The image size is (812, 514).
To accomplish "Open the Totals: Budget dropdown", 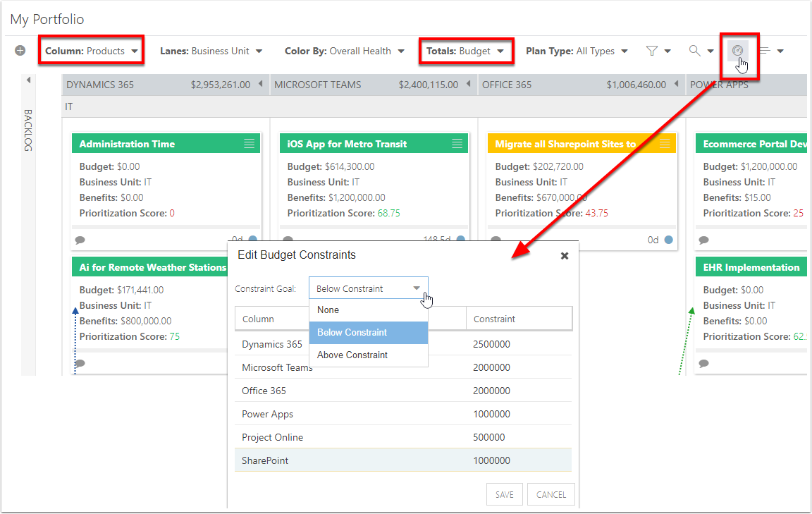I will click(465, 51).
